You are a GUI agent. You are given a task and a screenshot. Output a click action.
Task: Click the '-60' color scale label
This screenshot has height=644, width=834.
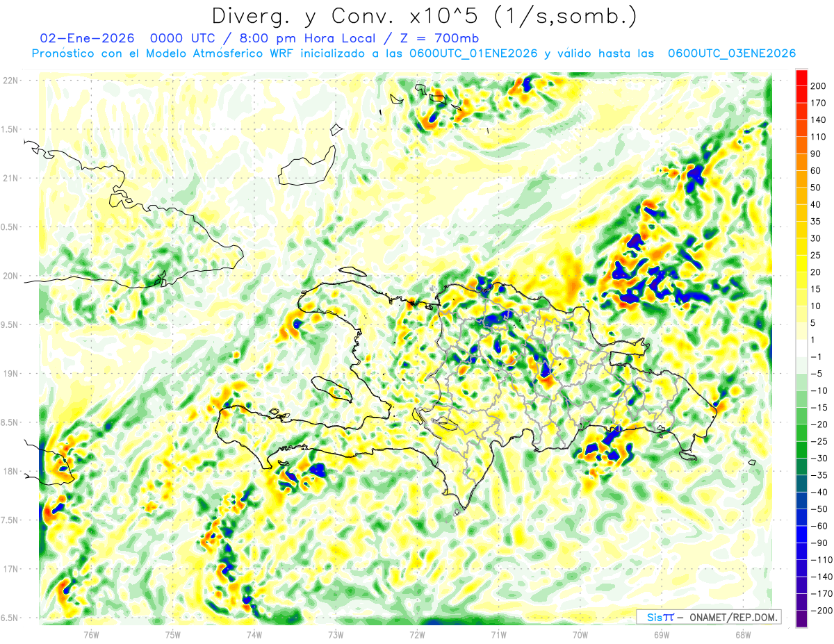[819, 526]
